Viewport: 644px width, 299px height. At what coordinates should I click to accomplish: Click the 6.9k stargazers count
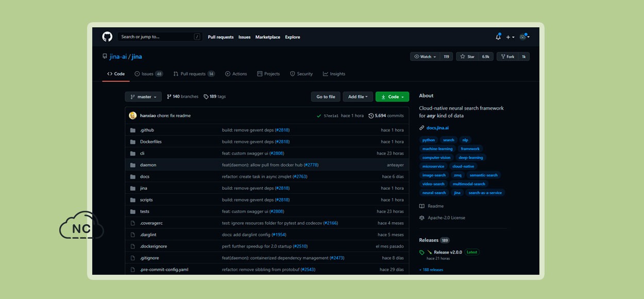point(486,57)
